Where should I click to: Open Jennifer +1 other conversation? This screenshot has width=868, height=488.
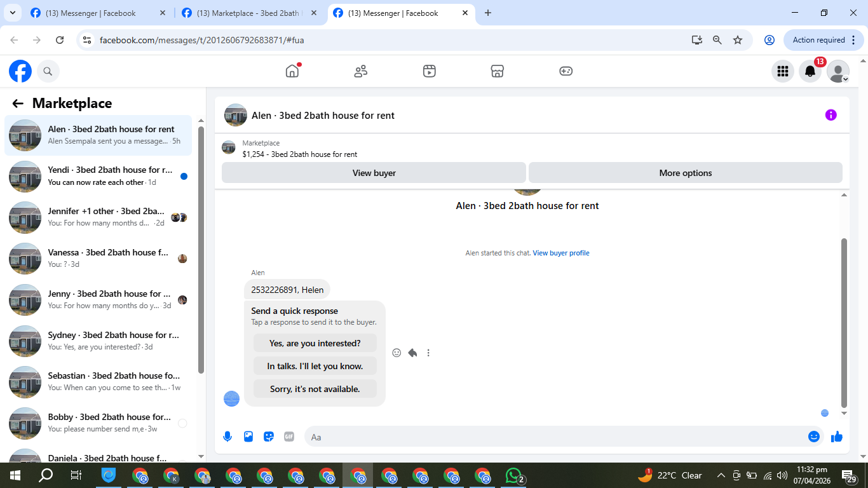(98, 217)
